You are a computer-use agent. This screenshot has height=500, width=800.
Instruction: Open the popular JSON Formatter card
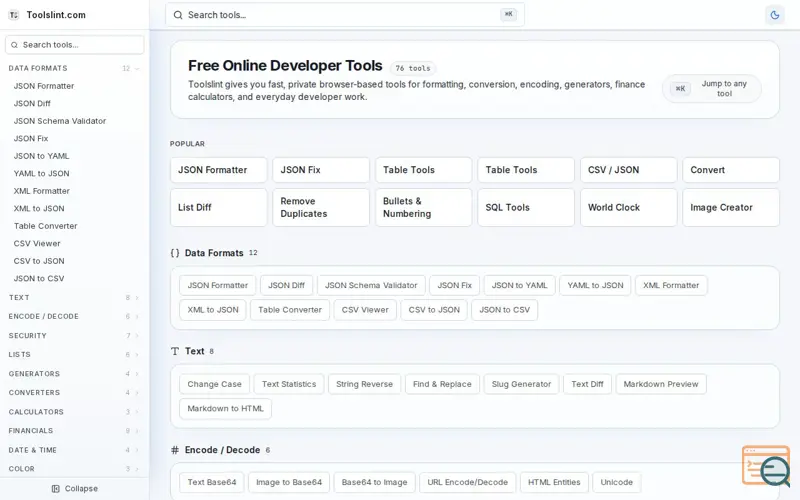(x=218, y=170)
